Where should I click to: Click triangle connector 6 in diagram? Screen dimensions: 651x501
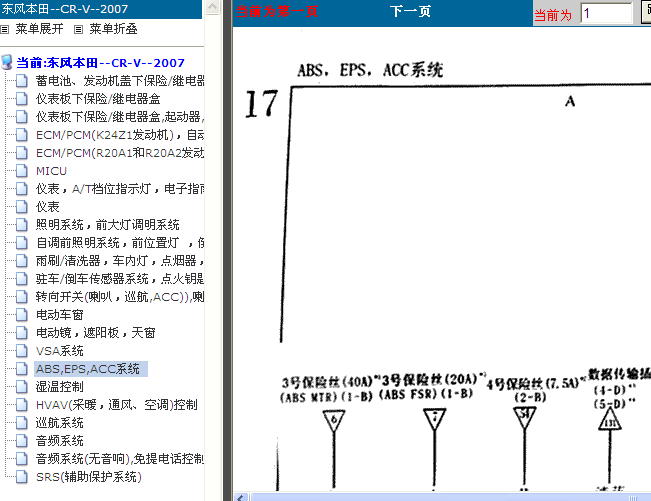[334, 420]
